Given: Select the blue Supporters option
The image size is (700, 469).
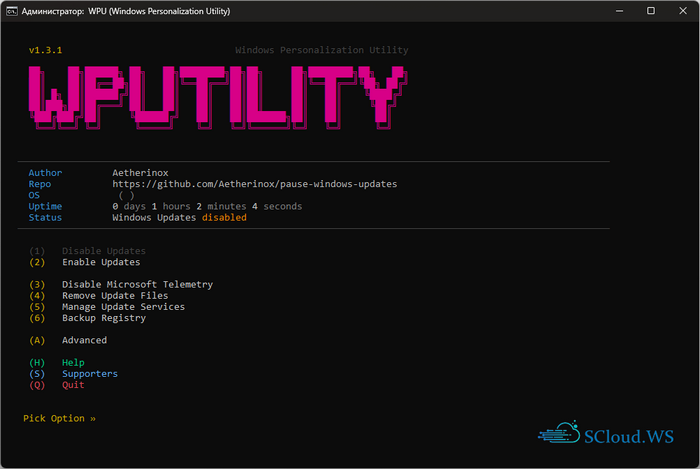Looking at the screenshot, I should pos(90,374).
